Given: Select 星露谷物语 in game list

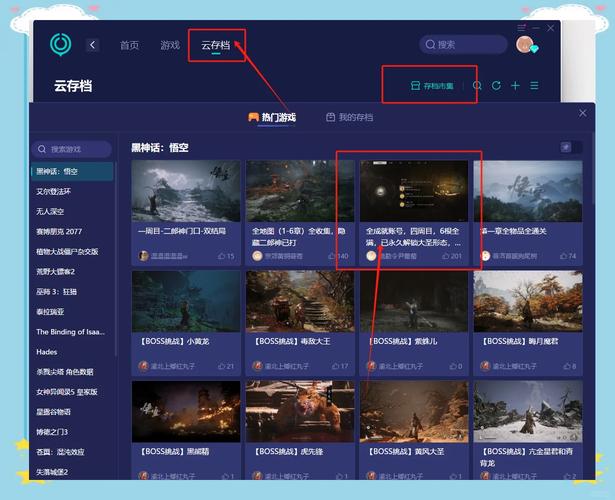Looking at the screenshot, I should click(x=54, y=412).
